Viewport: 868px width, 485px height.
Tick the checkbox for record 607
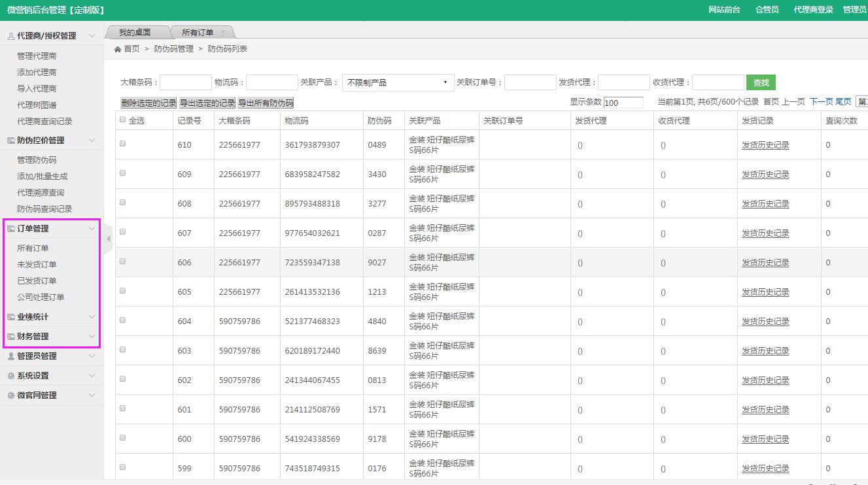point(122,232)
